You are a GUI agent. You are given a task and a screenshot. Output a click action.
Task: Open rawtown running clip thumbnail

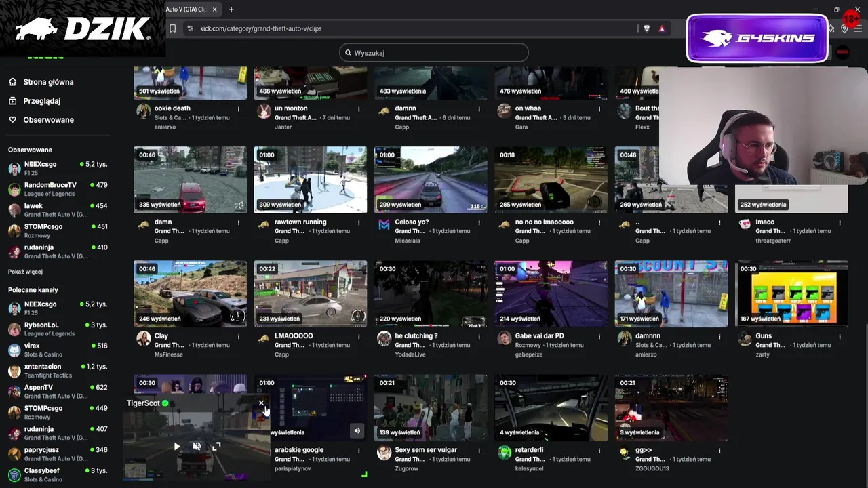coord(311,180)
